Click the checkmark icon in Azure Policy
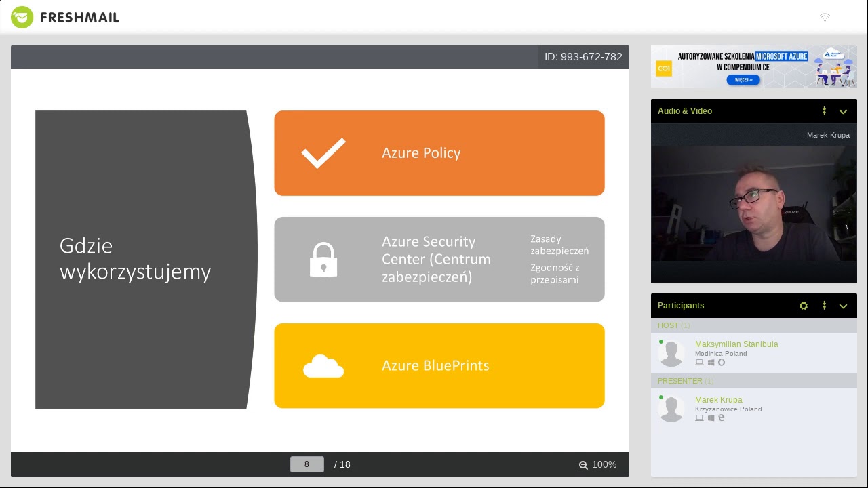Viewport: 868px width, 488px height. coord(323,153)
